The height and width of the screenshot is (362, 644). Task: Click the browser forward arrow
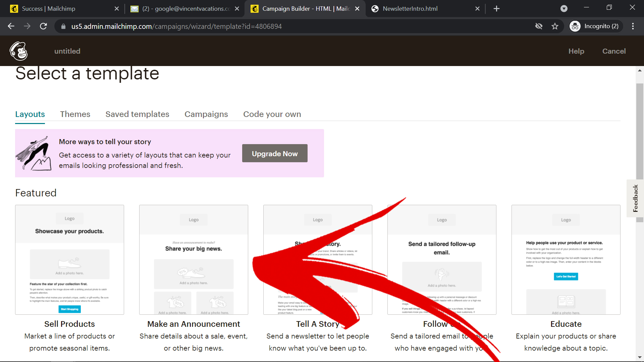point(27,26)
